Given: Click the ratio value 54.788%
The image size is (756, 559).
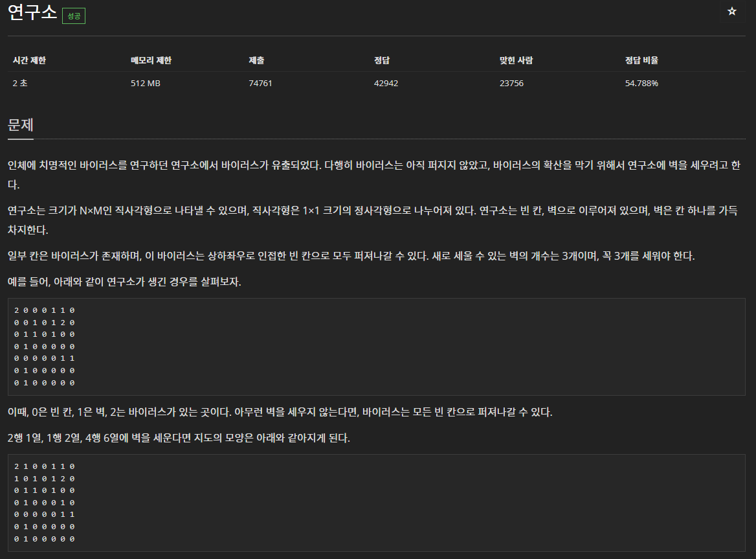Looking at the screenshot, I should [x=641, y=83].
